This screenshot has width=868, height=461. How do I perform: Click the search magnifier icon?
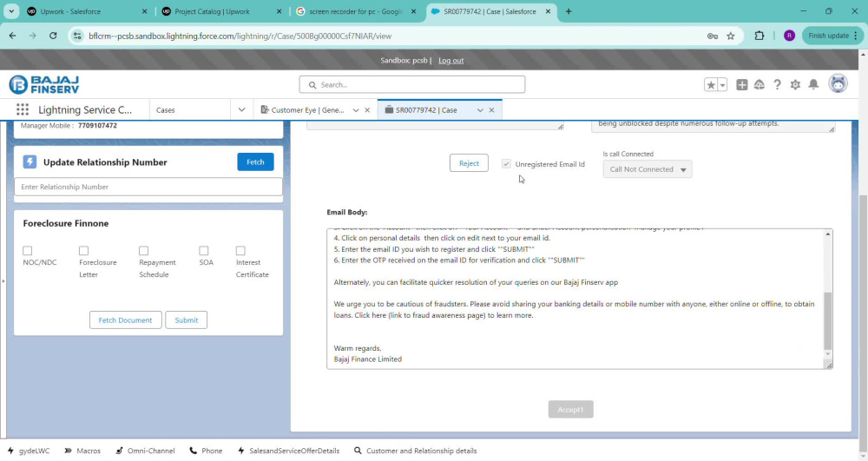pyautogui.click(x=312, y=85)
